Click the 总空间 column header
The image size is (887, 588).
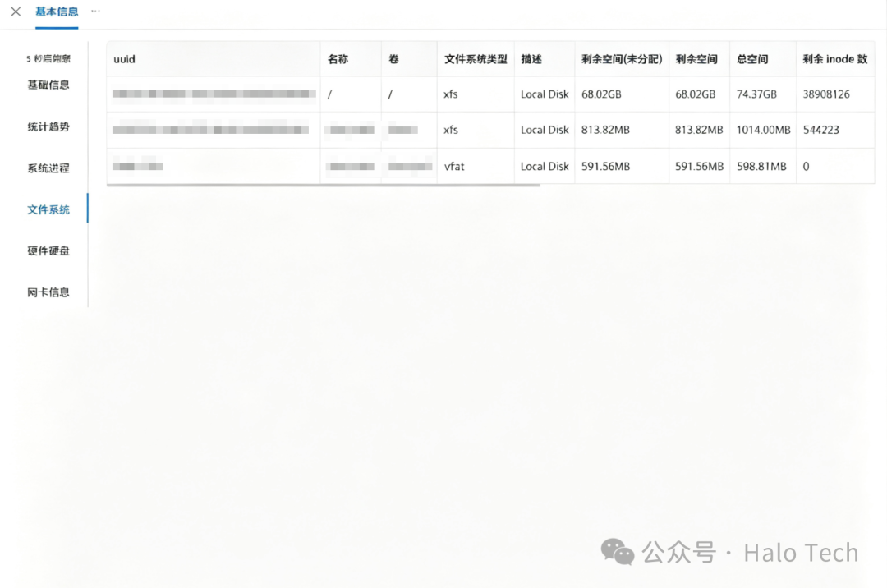(752, 59)
